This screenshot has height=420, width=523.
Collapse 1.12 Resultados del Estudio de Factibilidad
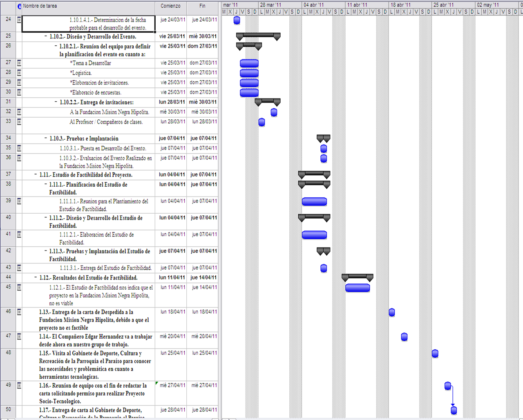[x=36, y=278]
